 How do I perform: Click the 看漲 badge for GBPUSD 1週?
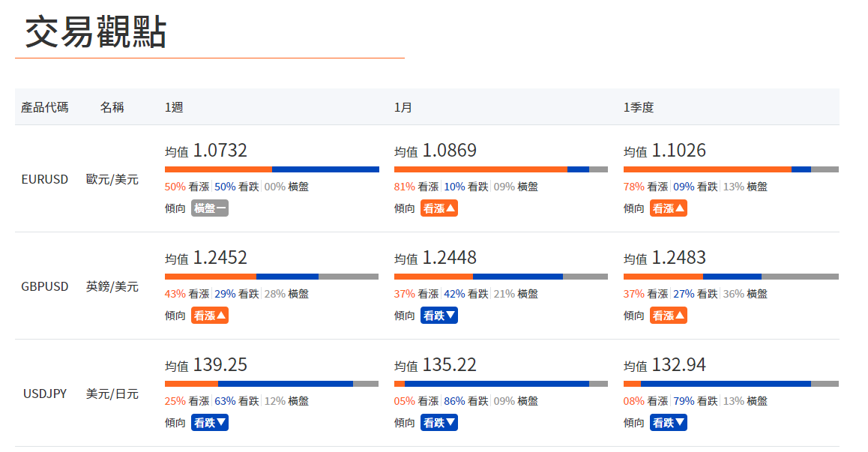click(x=209, y=316)
